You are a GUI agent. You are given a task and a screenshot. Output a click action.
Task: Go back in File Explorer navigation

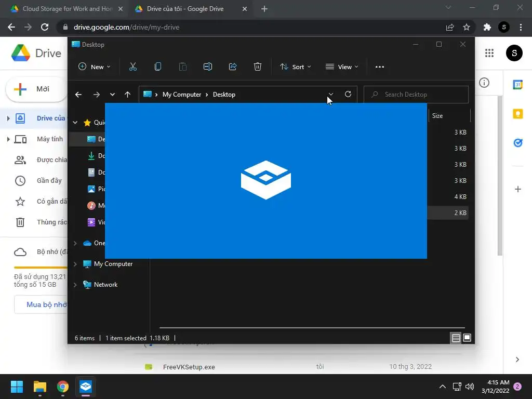[78, 95]
